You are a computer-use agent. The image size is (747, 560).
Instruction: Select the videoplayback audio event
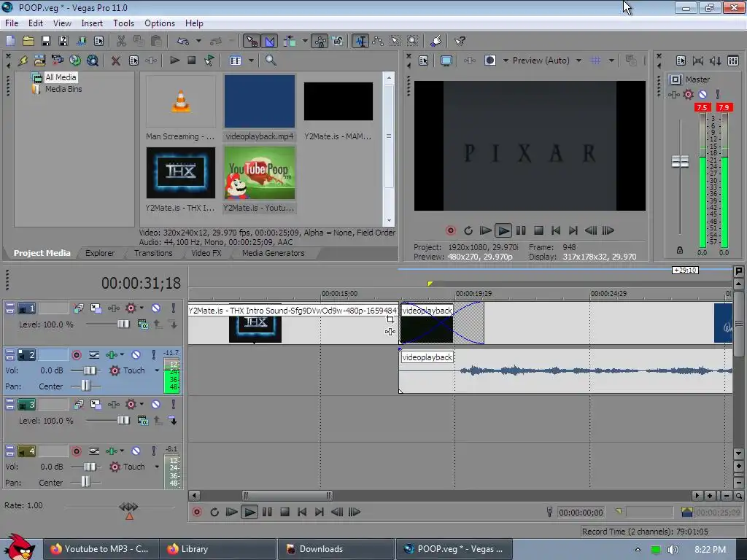(565, 371)
